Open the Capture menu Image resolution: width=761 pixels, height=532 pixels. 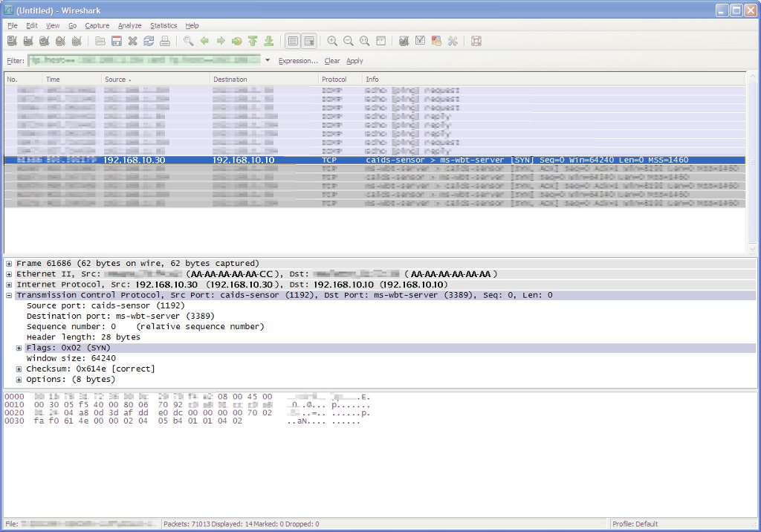pyautogui.click(x=97, y=26)
